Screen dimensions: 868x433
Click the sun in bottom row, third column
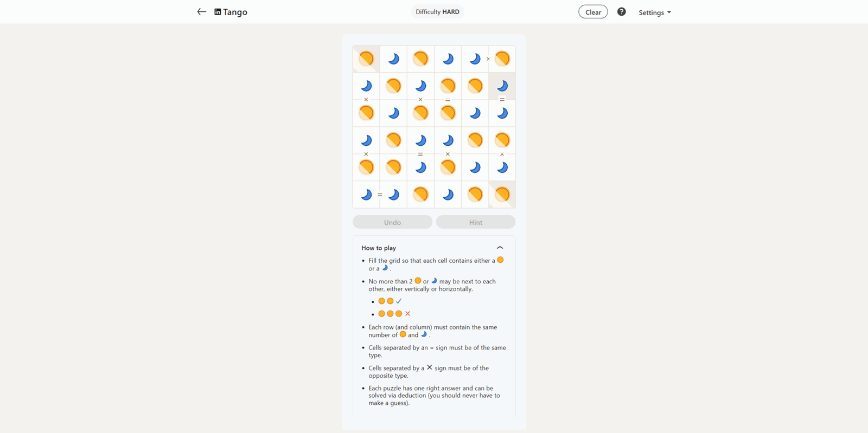420,194
